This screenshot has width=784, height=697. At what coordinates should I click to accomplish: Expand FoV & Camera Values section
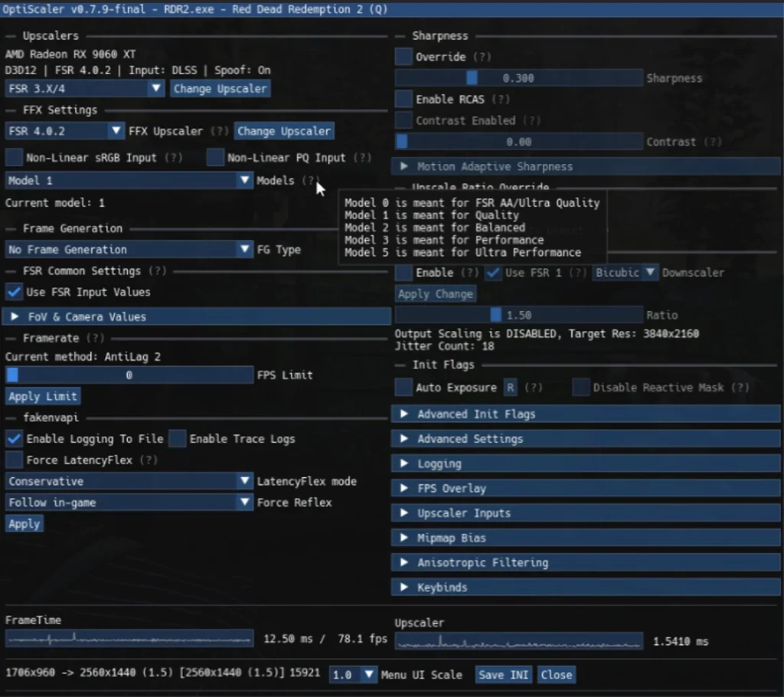(x=198, y=316)
